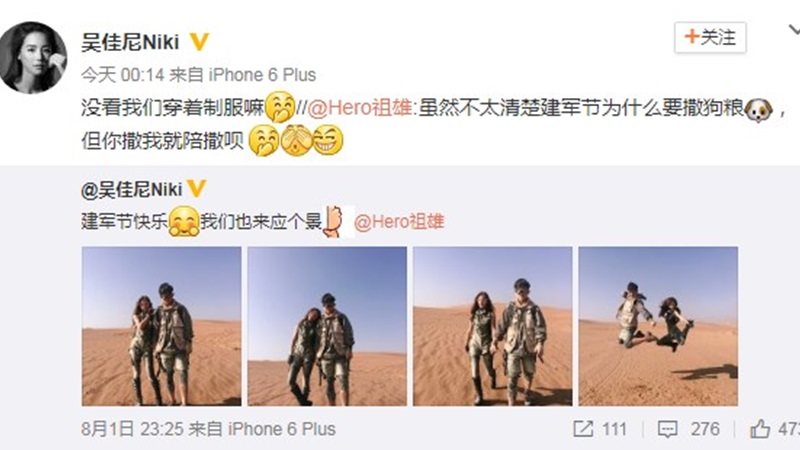Expand the post options chevron arrow

click(794, 31)
